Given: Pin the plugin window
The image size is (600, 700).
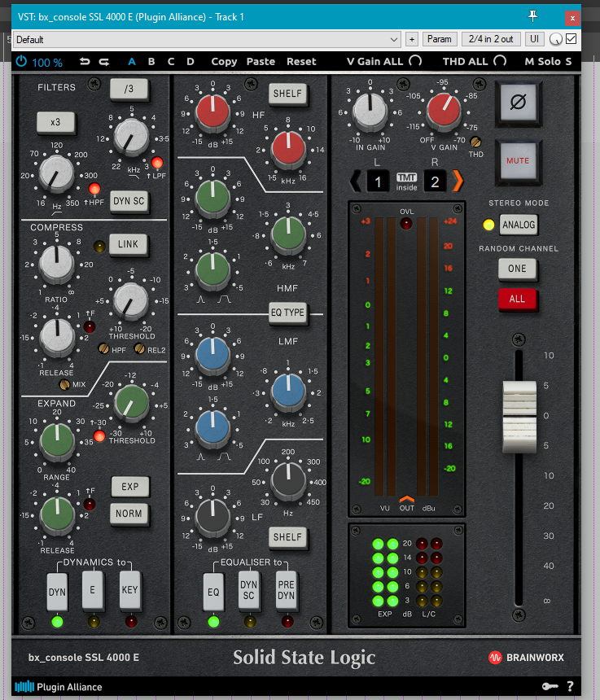Looking at the screenshot, I should pyautogui.click(x=532, y=16).
